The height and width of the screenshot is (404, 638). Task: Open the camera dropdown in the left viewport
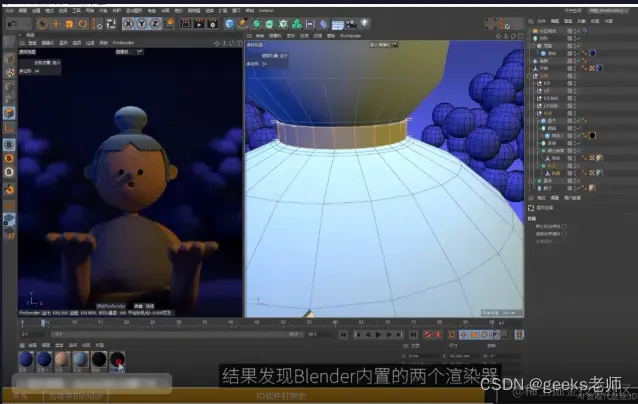click(x=129, y=52)
